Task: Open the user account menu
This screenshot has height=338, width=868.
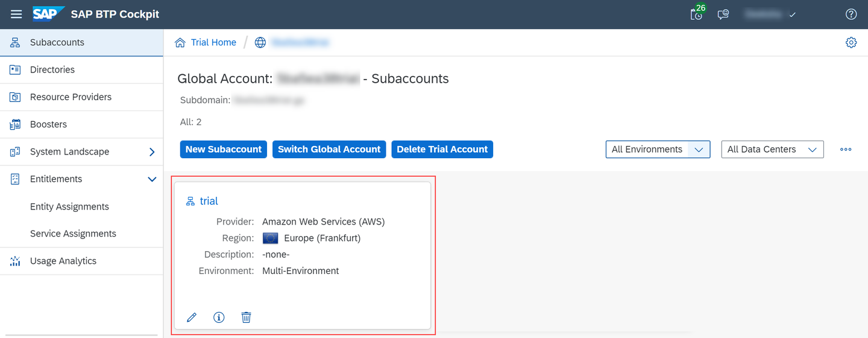Action: click(x=770, y=14)
